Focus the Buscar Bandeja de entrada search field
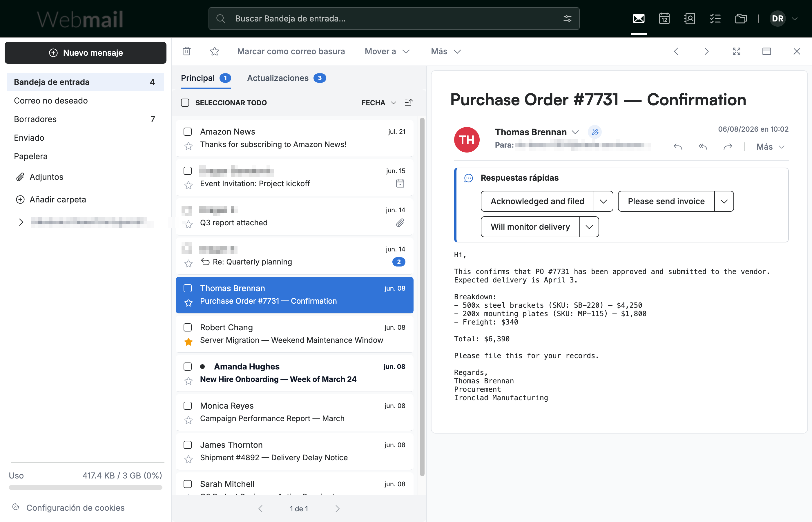 click(394, 19)
